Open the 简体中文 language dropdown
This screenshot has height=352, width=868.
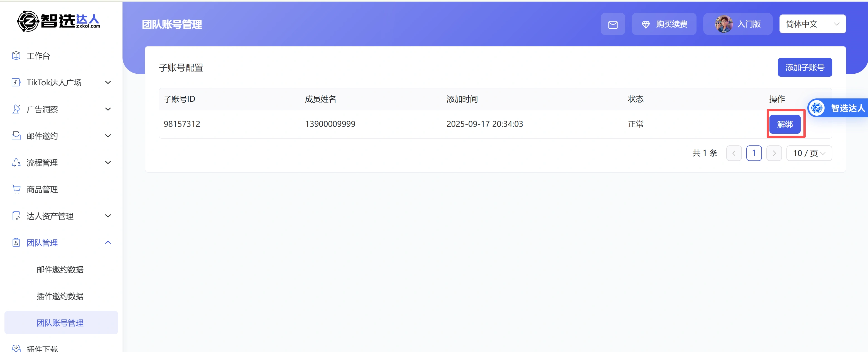click(812, 24)
